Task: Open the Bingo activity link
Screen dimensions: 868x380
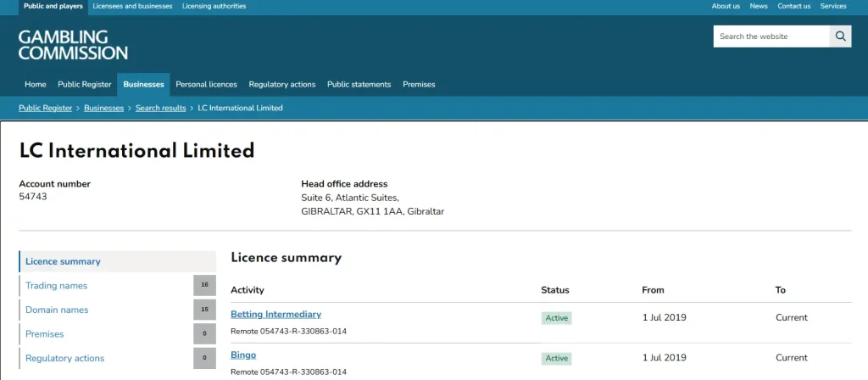Action: [243, 355]
